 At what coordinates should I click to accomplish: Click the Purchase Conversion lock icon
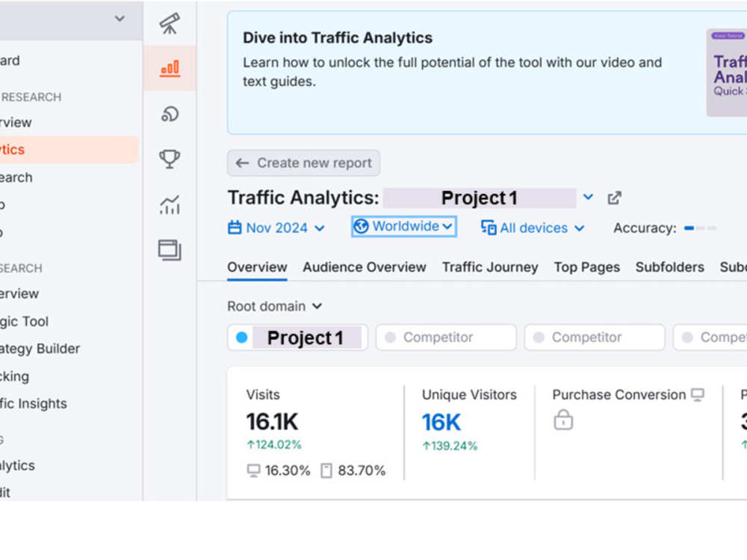click(x=563, y=420)
